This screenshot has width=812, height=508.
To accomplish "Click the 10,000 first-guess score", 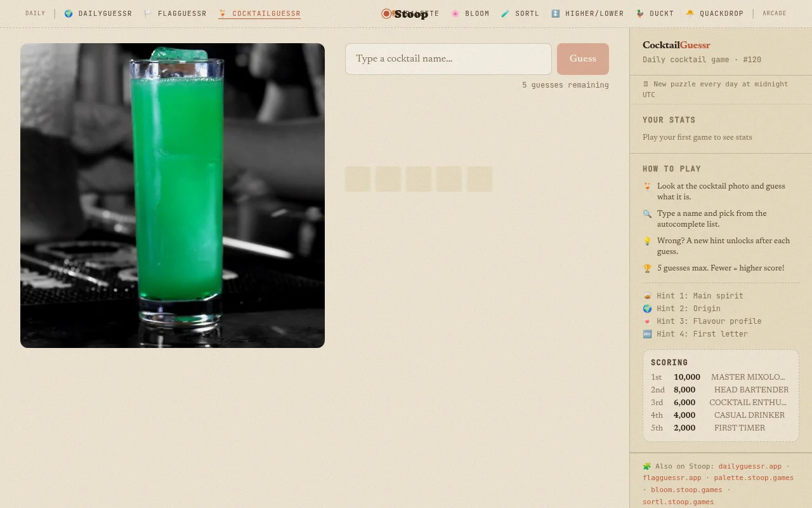I will (687, 377).
